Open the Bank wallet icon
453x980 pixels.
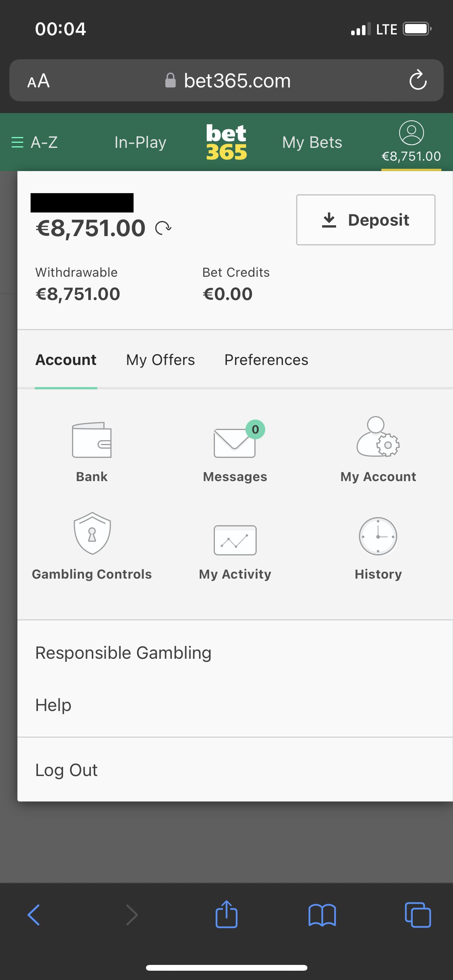(92, 440)
